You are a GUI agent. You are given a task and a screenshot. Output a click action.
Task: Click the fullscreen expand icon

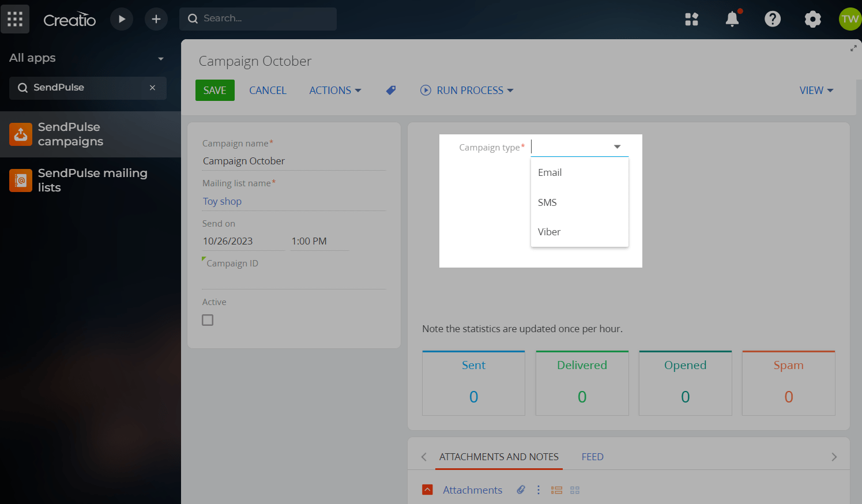853,48
